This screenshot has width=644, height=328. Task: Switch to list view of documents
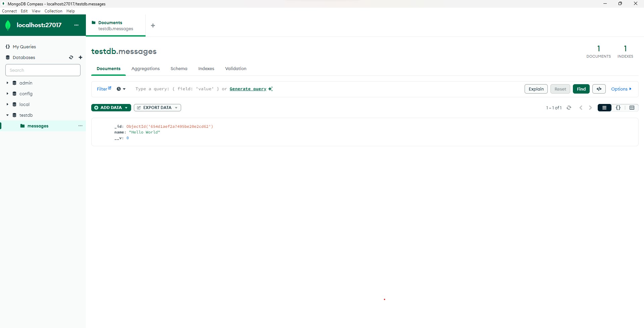604,108
